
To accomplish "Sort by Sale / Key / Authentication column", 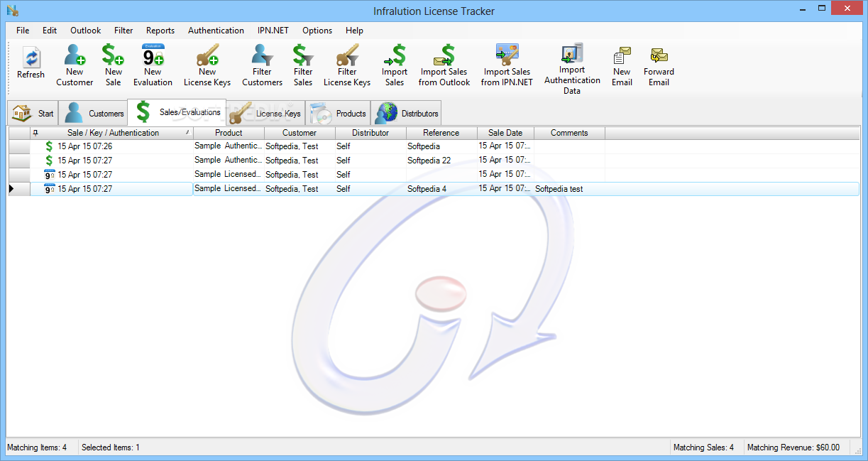I will tap(112, 133).
